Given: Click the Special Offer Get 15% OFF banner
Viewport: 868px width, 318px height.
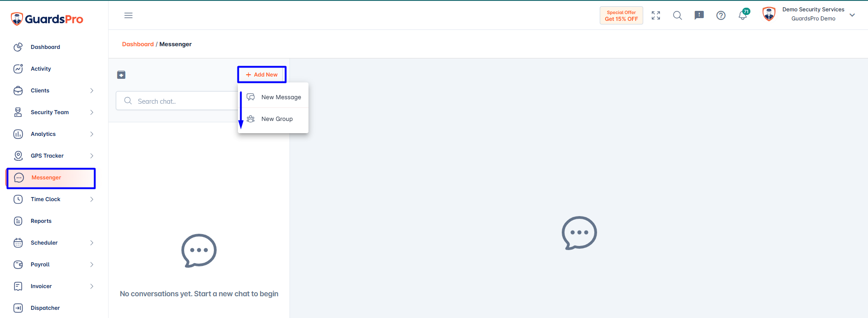Looking at the screenshot, I should [621, 15].
